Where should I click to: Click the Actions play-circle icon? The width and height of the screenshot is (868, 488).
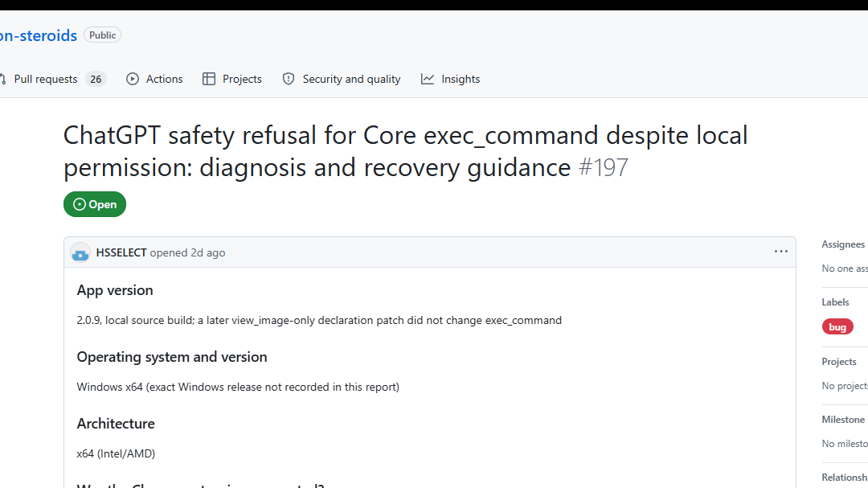click(x=133, y=80)
